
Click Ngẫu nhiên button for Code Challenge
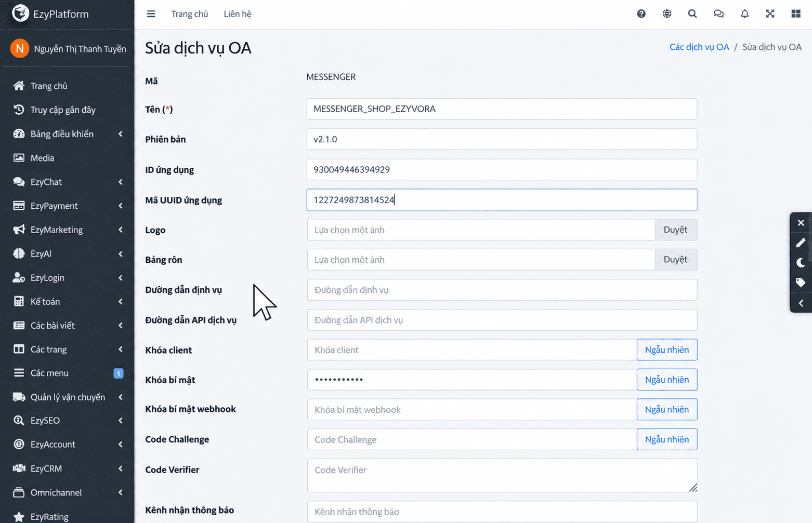tap(667, 439)
